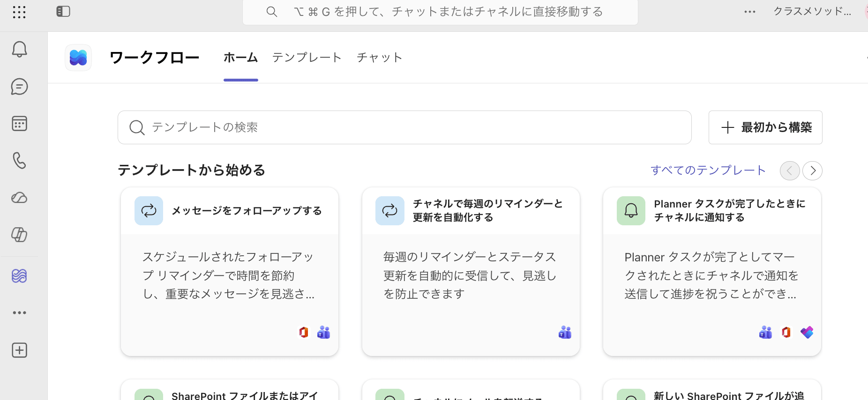
Task: Open Copilot icon in the sidebar
Action: [x=19, y=235]
